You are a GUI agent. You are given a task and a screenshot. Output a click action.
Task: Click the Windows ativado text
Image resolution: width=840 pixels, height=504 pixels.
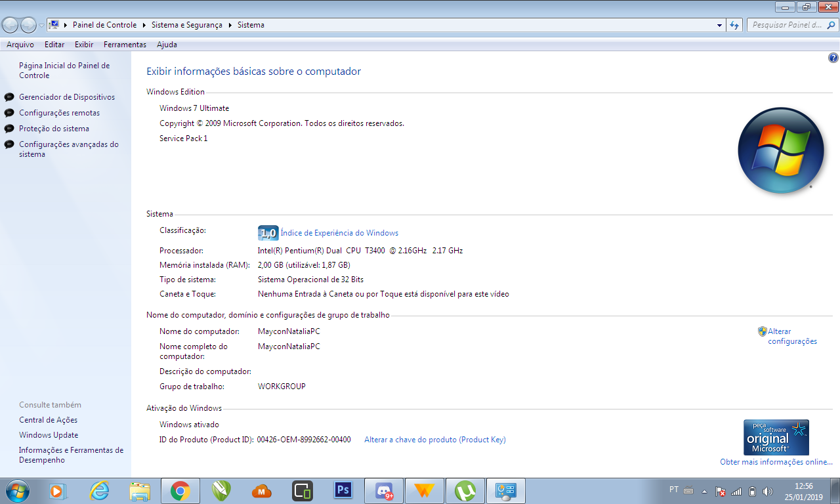[190, 425]
